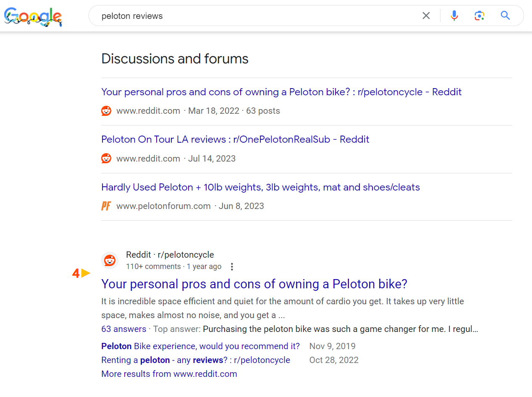Open the three-dot menu next to '1 year ago'
Image resolution: width=532 pixels, height=397 pixels.
click(x=232, y=266)
